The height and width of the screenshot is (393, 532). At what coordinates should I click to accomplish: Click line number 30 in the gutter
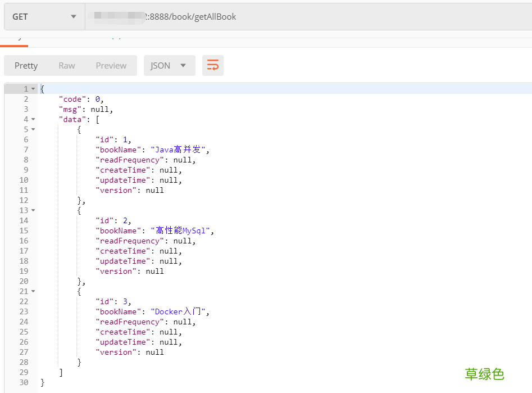pos(24,382)
